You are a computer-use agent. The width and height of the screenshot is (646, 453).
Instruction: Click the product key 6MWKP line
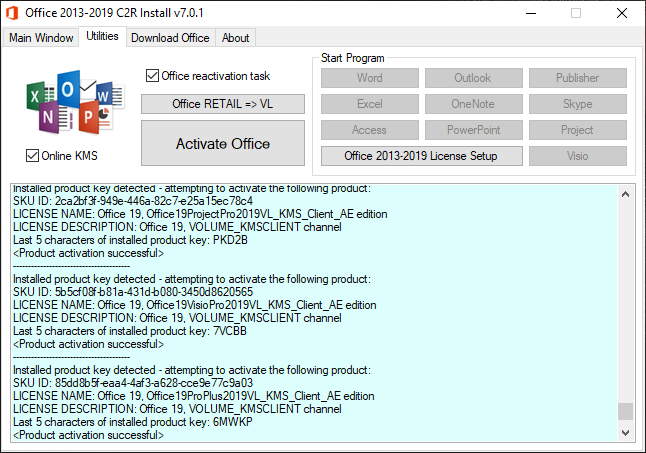click(x=133, y=422)
